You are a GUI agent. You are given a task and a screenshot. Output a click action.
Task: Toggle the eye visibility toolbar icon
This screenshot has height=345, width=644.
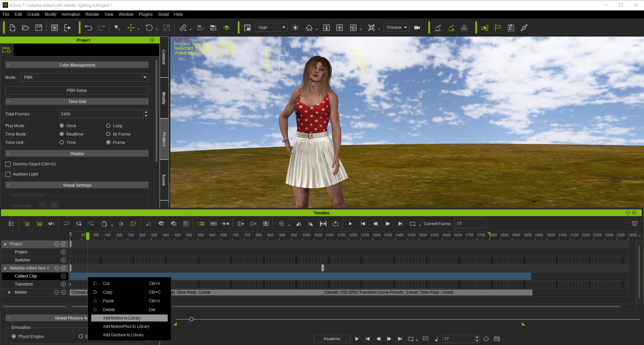tap(227, 28)
